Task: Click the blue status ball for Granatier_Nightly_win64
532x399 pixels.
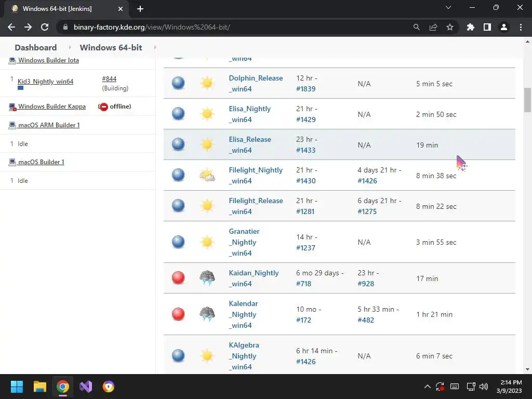Action: point(178,242)
